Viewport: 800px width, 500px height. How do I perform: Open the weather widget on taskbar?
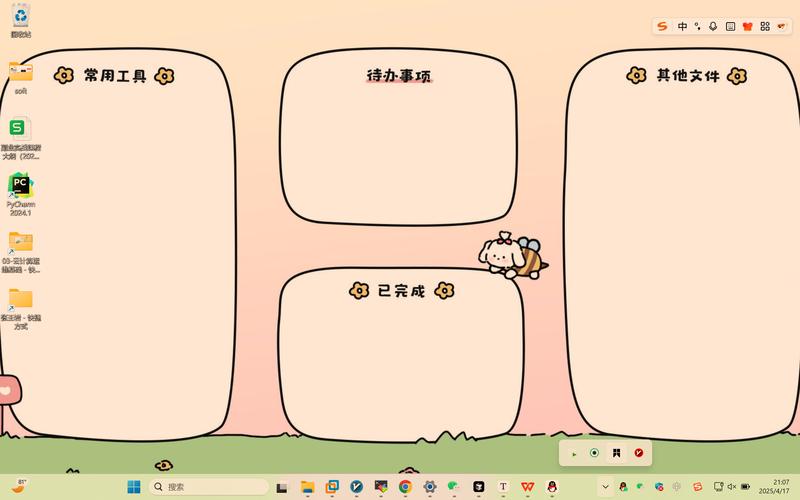pyautogui.click(x=19, y=486)
